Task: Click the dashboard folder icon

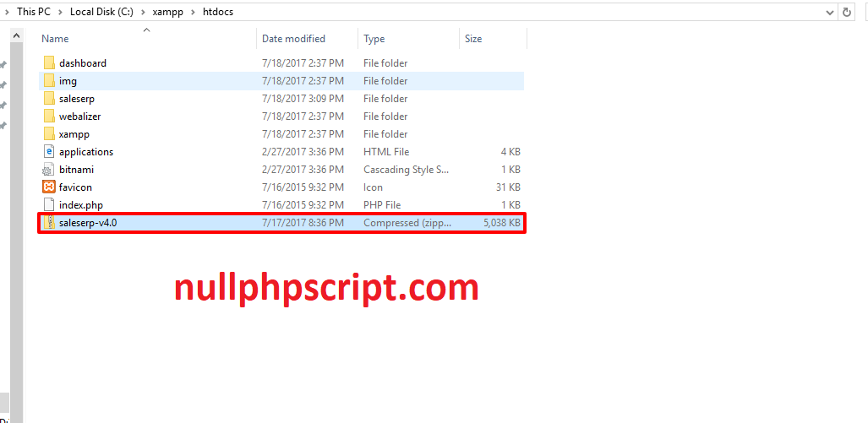Action: [x=48, y=63]
